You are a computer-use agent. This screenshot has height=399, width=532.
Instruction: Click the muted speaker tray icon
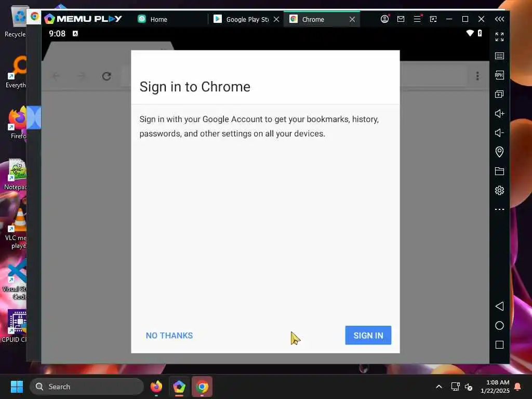coord(469,387)
